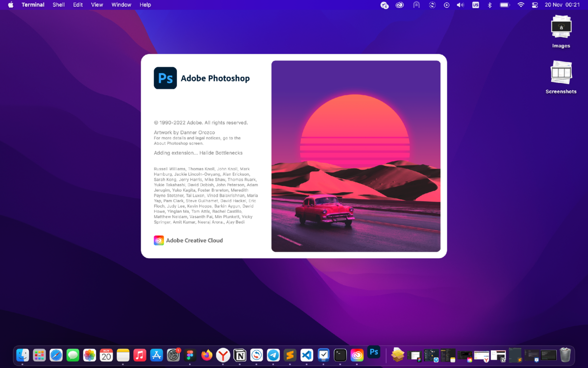Click the minimized Telegram window in Dock

tap(431, 355)
